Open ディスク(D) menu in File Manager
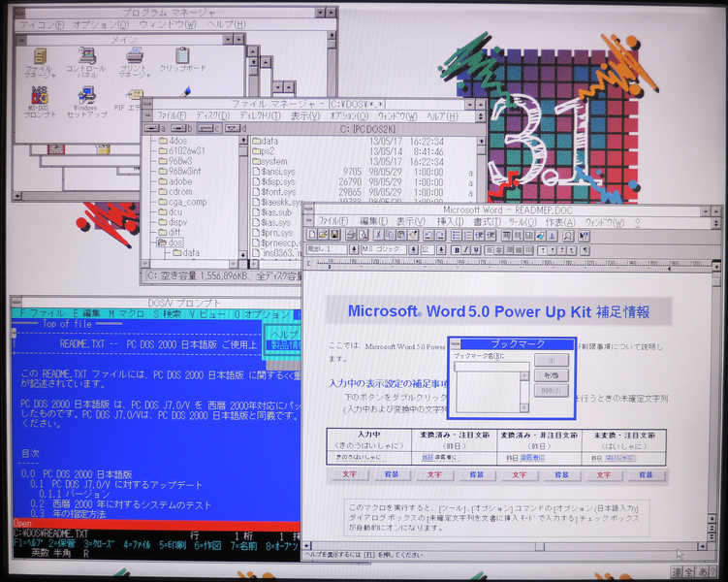 tap(212, 115)
